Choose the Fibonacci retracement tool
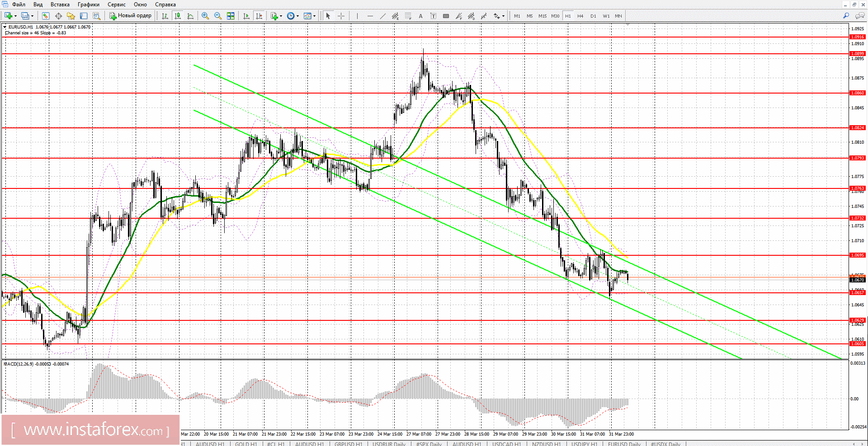 coord(408,16)
